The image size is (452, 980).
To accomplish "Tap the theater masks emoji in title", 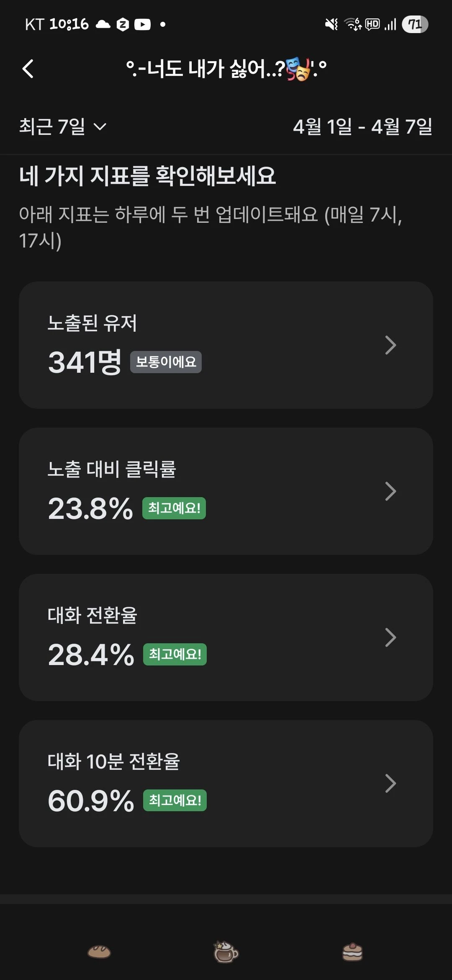I will pos(299,69).
